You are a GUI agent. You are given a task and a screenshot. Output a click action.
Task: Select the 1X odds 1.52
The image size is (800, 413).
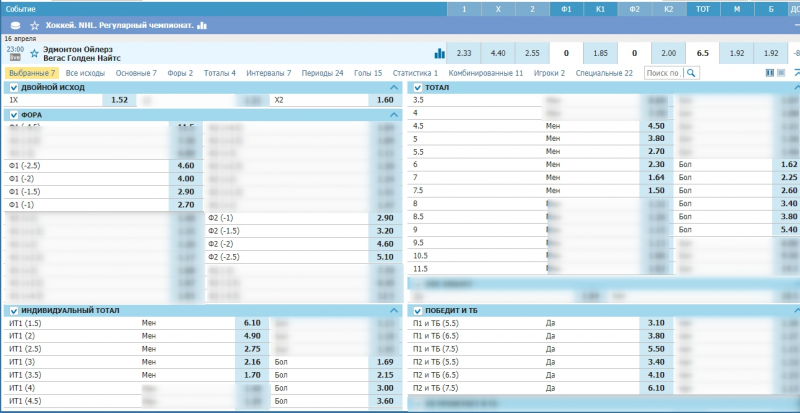pos(119,101)
